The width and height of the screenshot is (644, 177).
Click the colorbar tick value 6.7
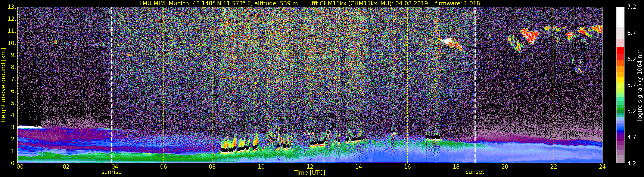pos(632,33)
